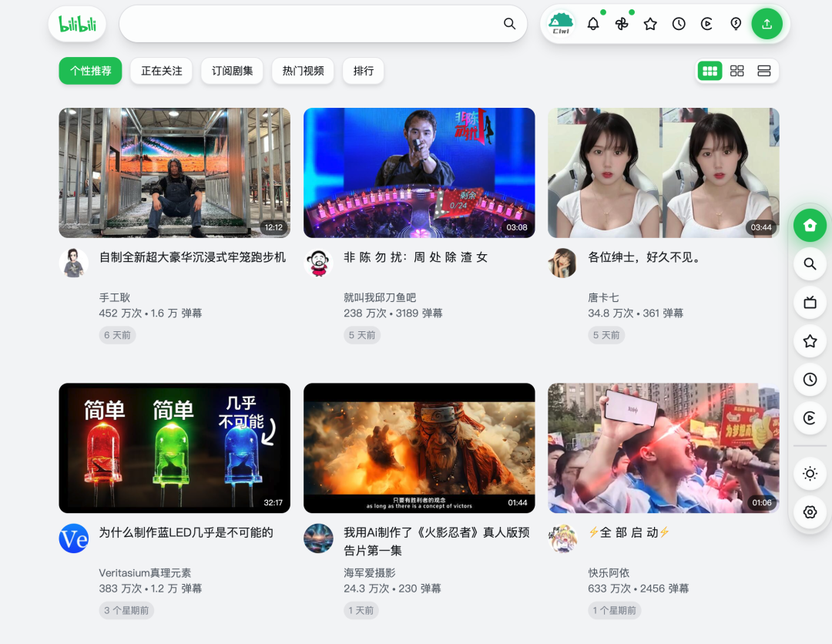
Task: Click the magnifier icon inside the search bar
Action: (509, 24)
